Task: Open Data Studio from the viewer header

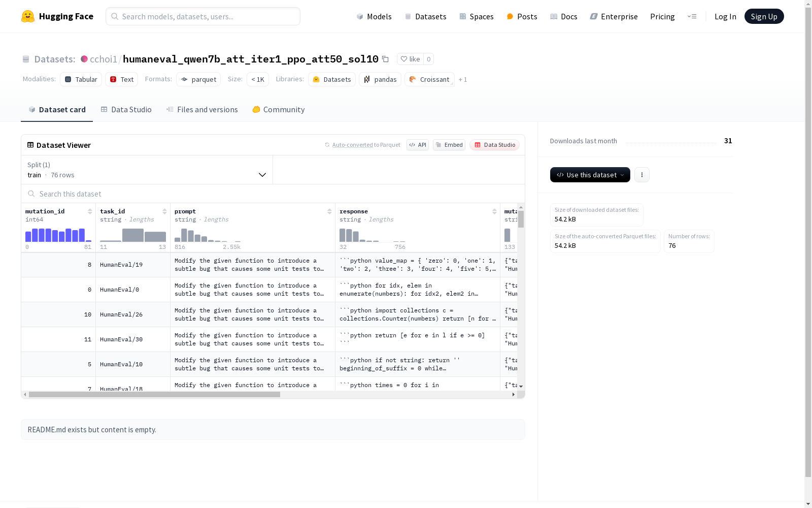Action: tap(495, 145)
